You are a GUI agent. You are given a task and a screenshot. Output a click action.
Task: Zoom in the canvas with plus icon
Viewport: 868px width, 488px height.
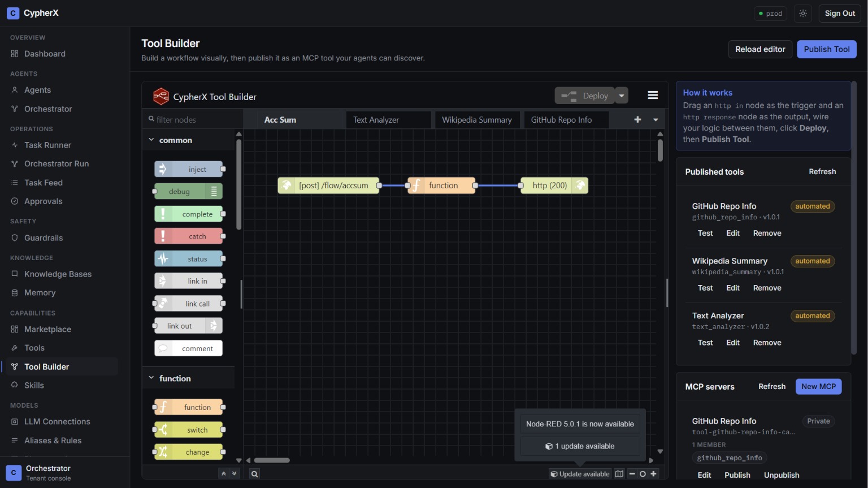coord(653,474)
